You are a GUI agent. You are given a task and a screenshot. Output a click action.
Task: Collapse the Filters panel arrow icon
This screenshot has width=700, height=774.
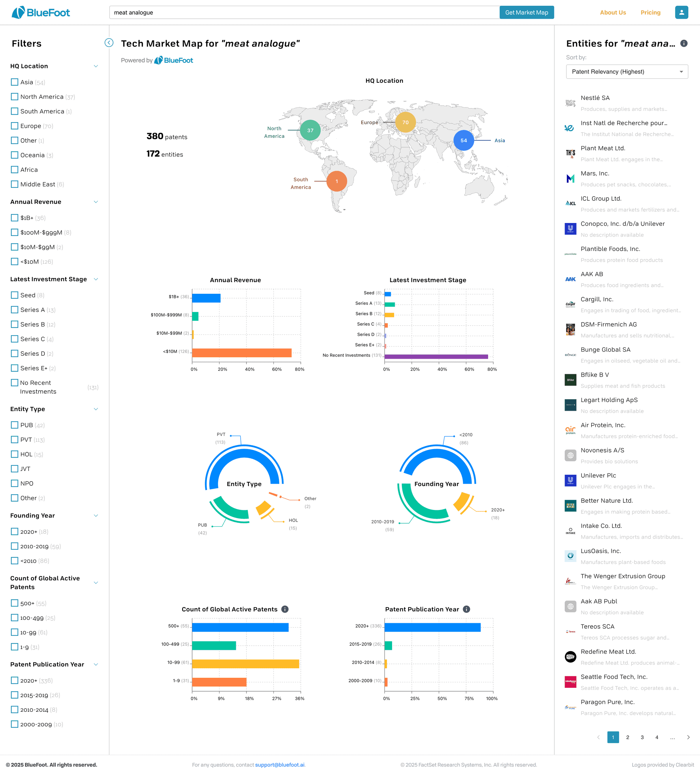tap(109, 43)
